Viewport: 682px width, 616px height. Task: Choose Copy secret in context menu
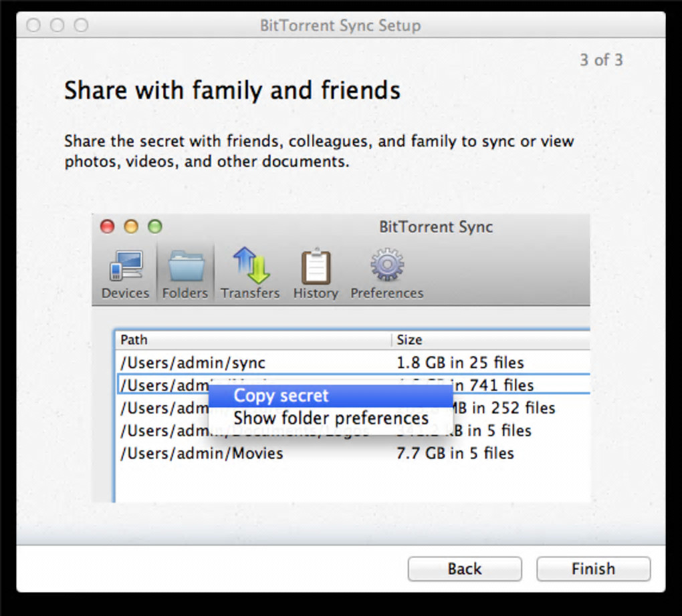click(331, 396)
